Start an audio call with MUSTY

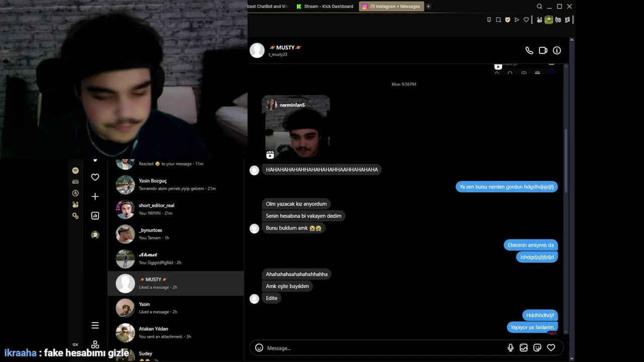pyautogui.click(x=529, y=50)
